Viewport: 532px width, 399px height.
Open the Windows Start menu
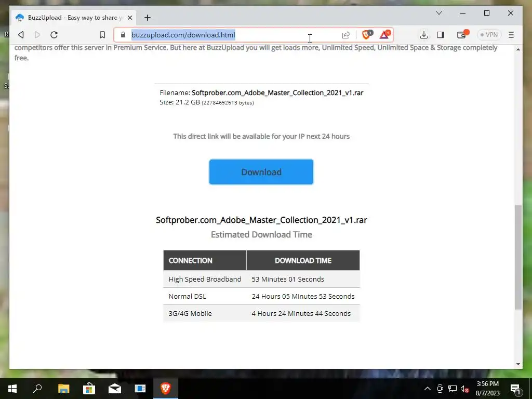tap(12, 389)
